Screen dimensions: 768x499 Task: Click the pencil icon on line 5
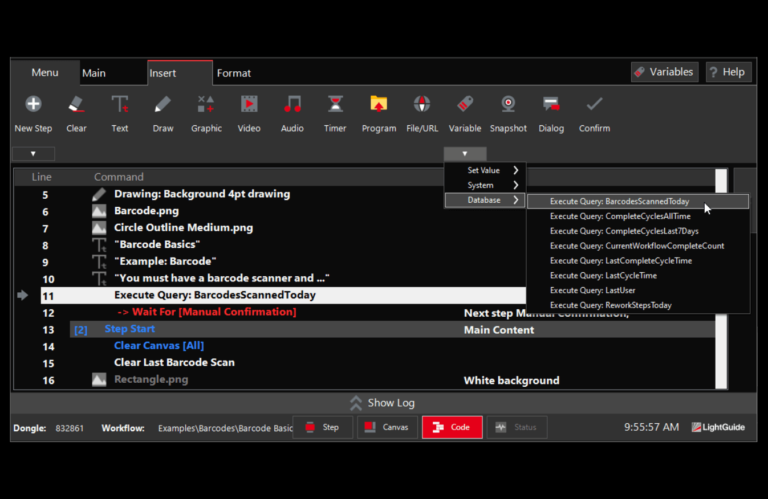click(99, 194)
